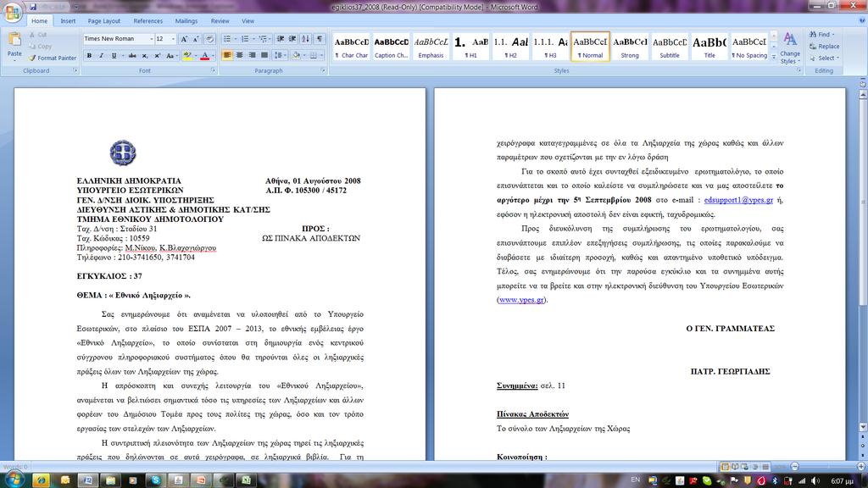The image size is (868, 488).
Task: Click the Paste button in Clipboard
Action: (x=14, y=45)
